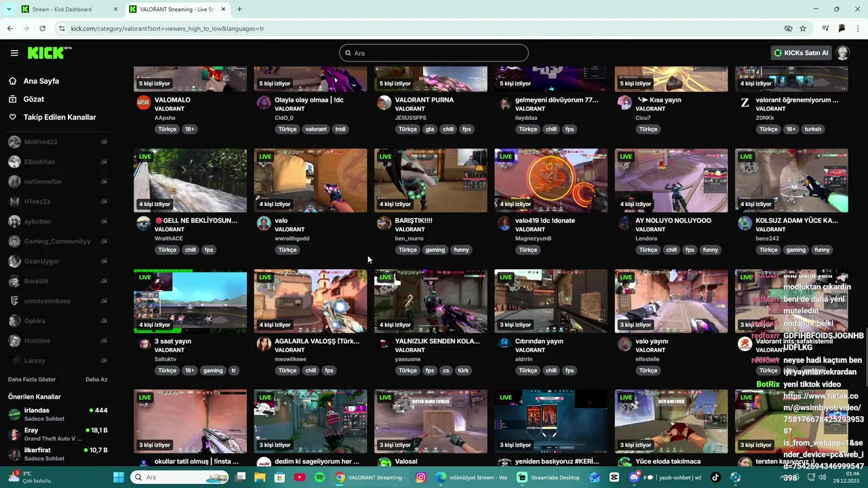Open File Explorer from the taskbar

(260, 477)
